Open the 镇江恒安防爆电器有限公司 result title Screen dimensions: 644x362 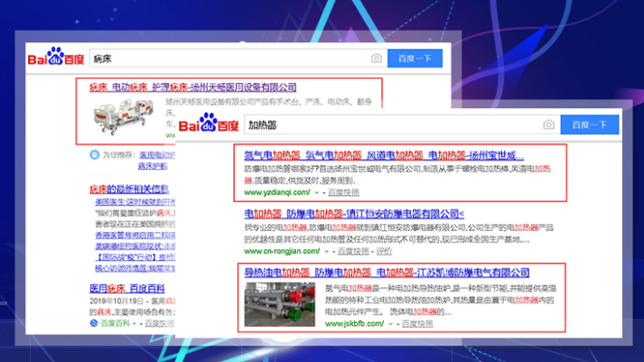(354, 214)
